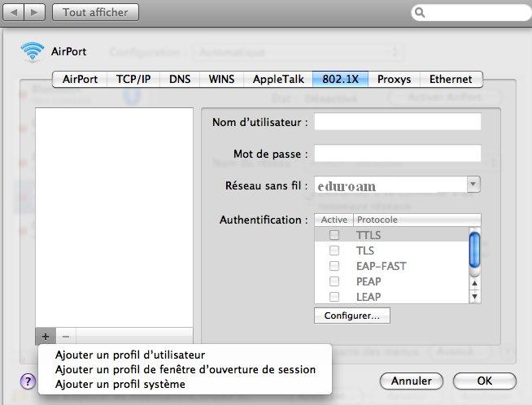Enable the PEAP protocol checkbox

pos(334,281)
